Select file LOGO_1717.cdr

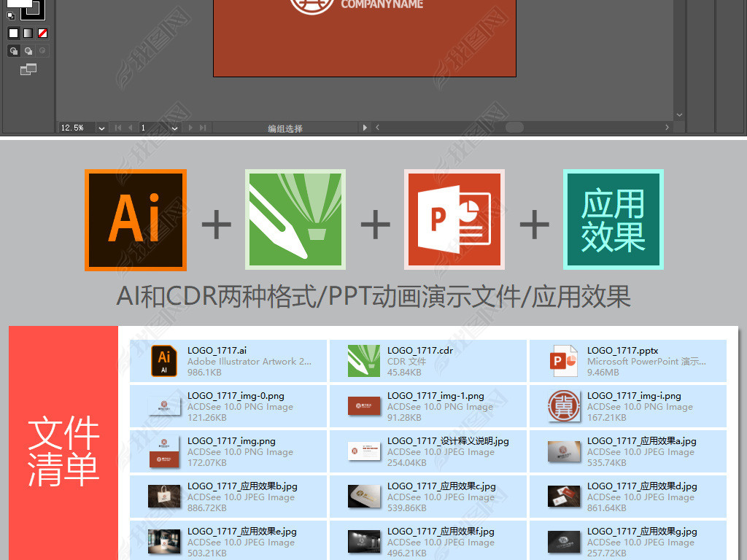428,361
